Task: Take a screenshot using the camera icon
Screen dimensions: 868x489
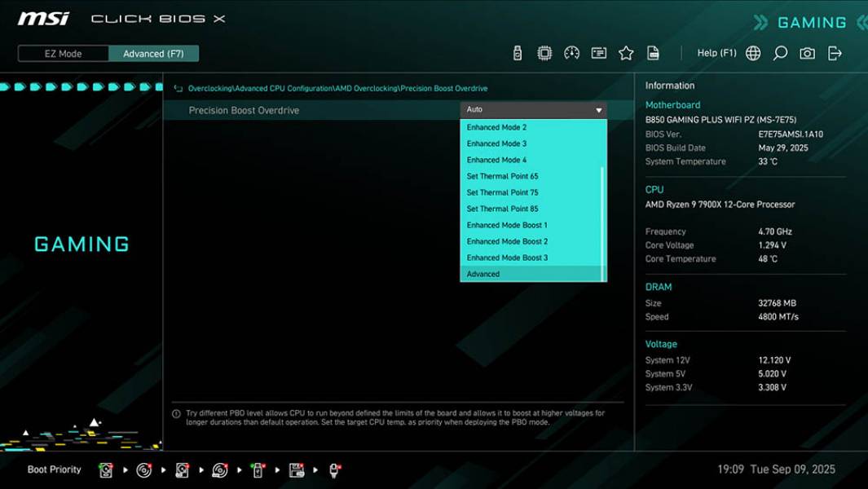Action: 805,51
